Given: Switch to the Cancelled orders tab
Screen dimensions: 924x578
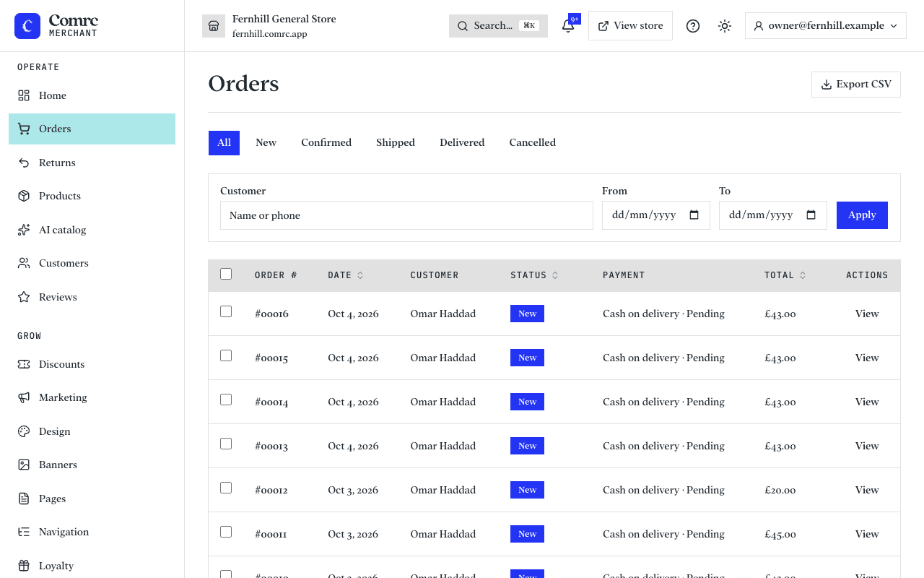Looking at the screenshot, I should tap(533, 143).
